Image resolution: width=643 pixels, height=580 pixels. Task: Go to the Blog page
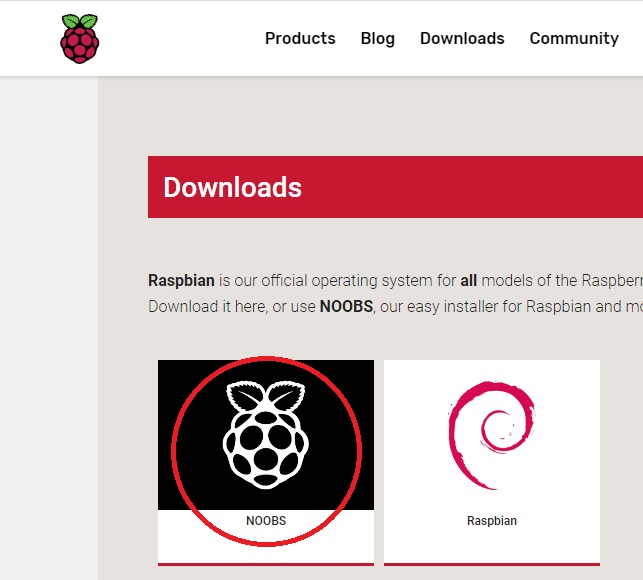click(x=378, y=39)
